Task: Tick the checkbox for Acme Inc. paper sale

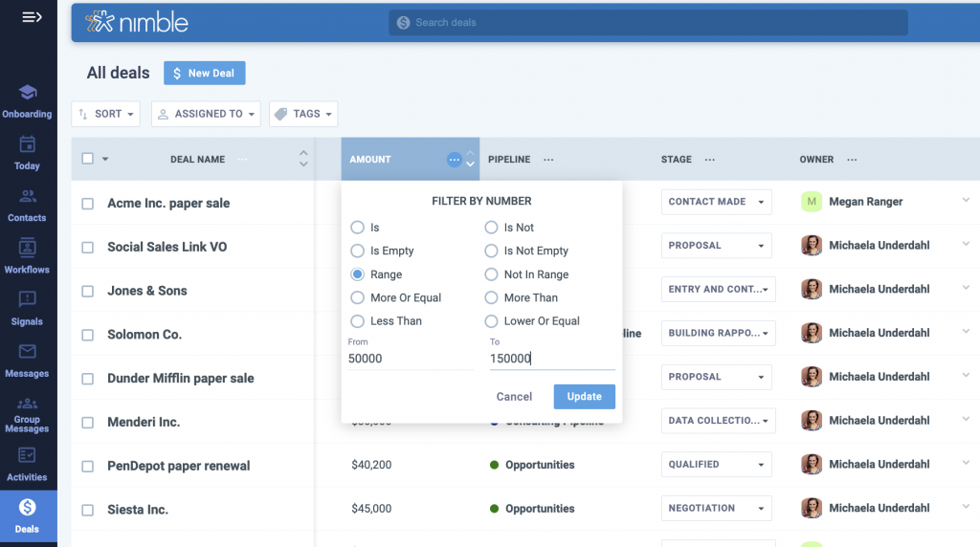Action: coord(88,204)
